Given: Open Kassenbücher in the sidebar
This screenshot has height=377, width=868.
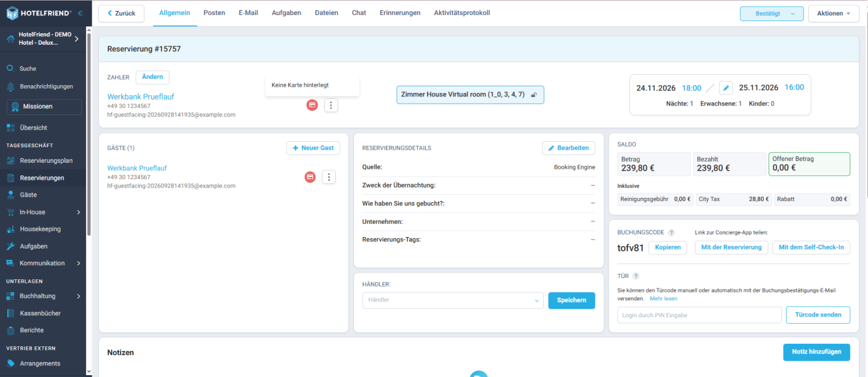Looking at the screenshot, I should tap(40, 313).
